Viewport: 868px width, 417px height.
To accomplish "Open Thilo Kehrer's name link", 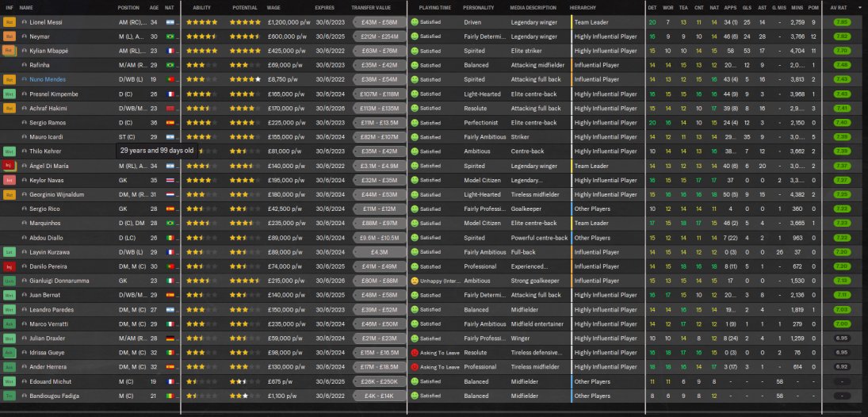I will point(45,151).
